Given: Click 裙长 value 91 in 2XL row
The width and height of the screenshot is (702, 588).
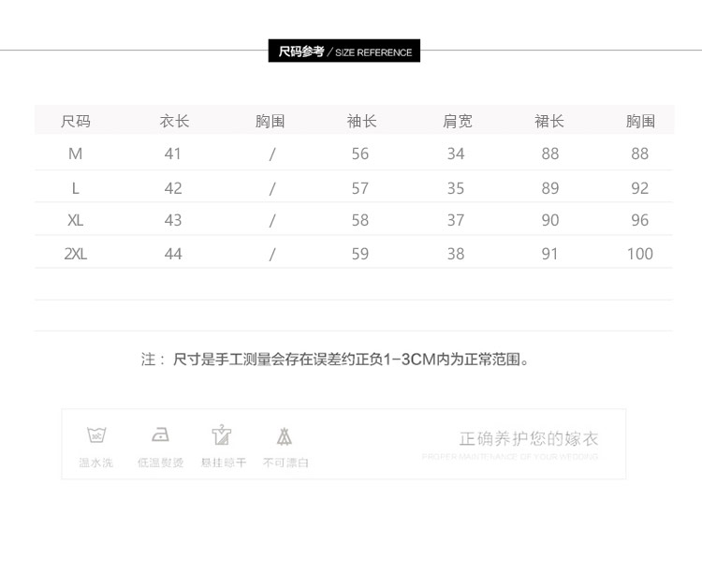Looking at the screenshot, I should click(549, 254).
